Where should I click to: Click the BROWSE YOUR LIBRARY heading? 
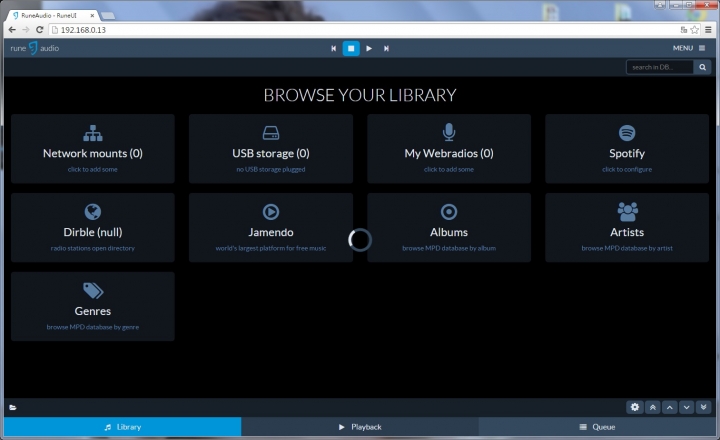tap(360, 95)
